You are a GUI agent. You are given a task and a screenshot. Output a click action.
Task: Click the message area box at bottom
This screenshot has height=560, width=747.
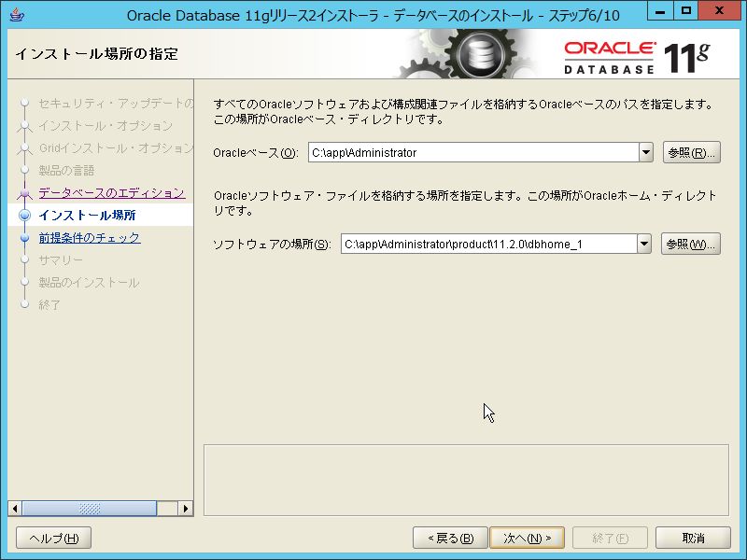466,481
